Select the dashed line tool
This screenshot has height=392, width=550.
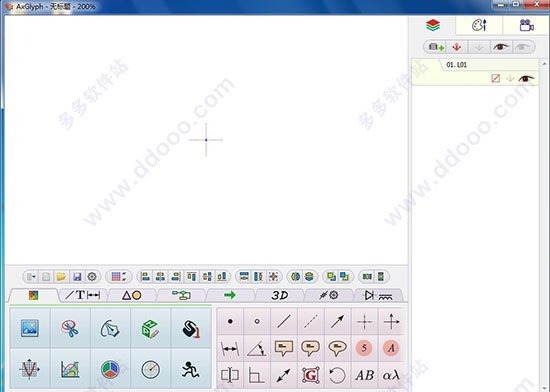(311, 321)
